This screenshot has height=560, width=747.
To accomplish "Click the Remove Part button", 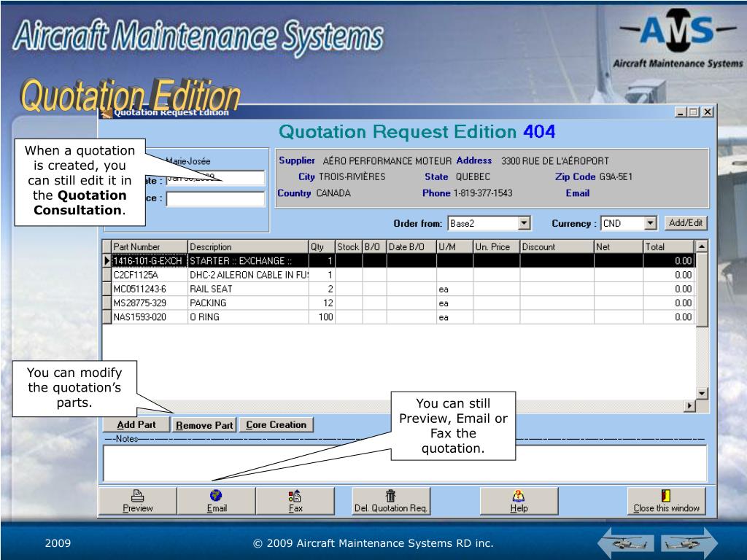I will point(204,425).
